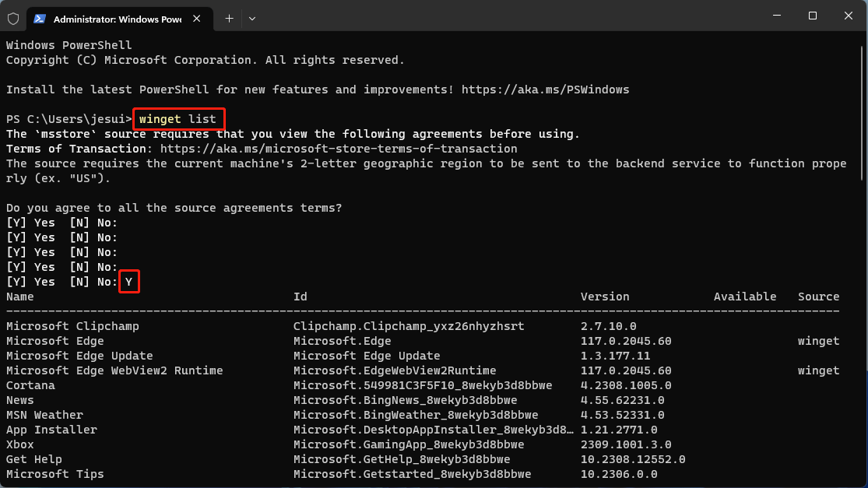The width and height of the screenshot is (868, 488).
Task: Click the highlighted winget list command
Action: (x=178, y=119)
